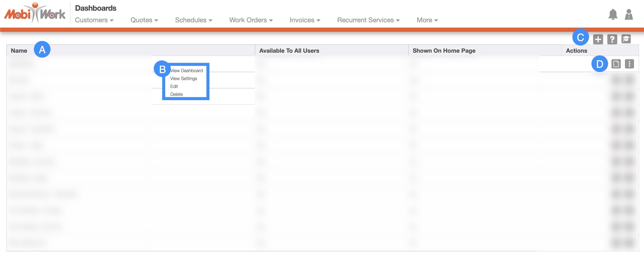Expand the Work Orders menu

251,20
